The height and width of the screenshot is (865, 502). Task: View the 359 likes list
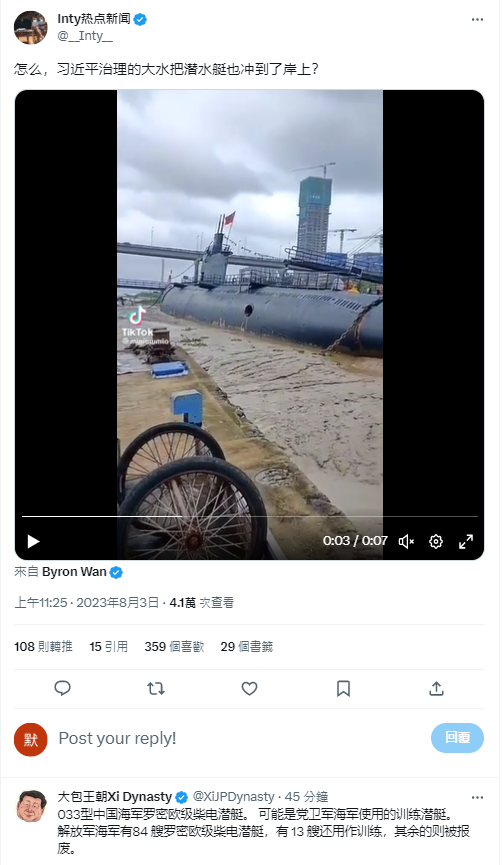(174, 647)
